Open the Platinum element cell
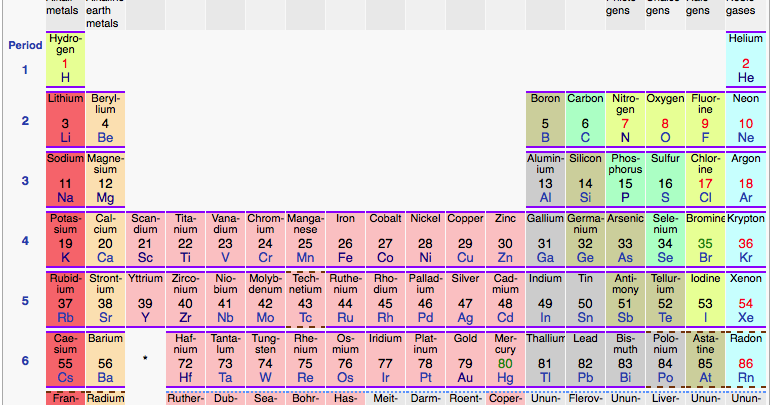Viewport: 773px width, 405px height. [425, 359]
